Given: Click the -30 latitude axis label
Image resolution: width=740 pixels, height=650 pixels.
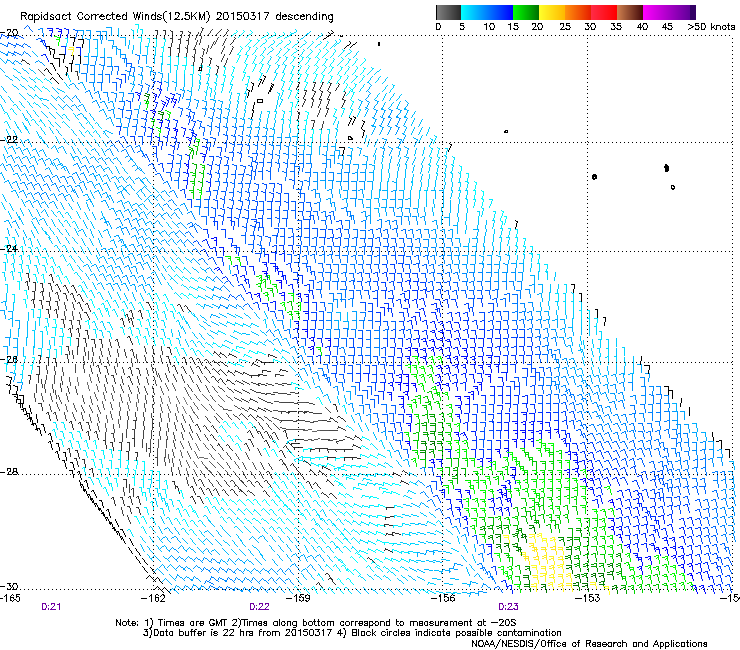Looking at the screenshot, I should pyautogui.click(x=10, y=587).
